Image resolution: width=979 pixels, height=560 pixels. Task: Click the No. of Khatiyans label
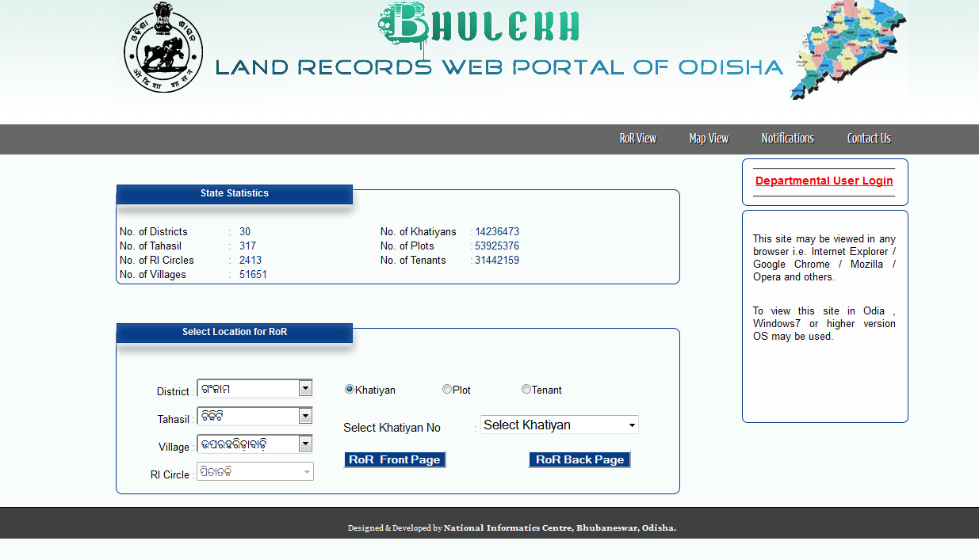419,232
